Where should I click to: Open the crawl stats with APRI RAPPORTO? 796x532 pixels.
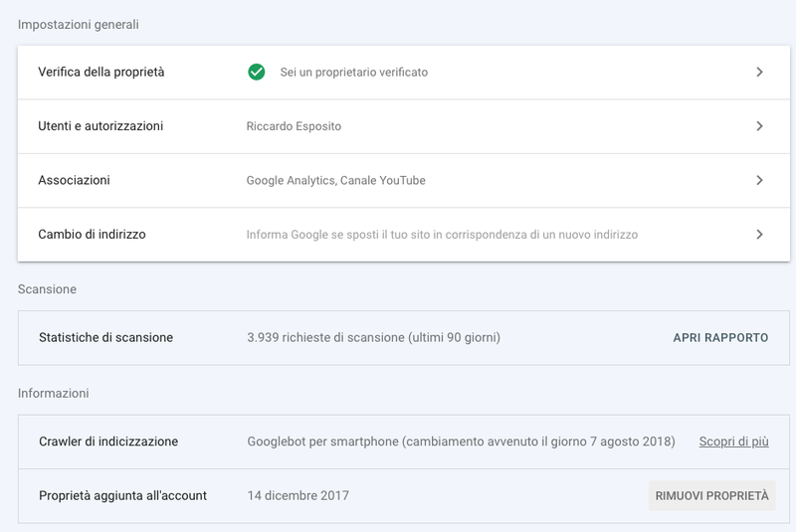(x=720, y=338)
